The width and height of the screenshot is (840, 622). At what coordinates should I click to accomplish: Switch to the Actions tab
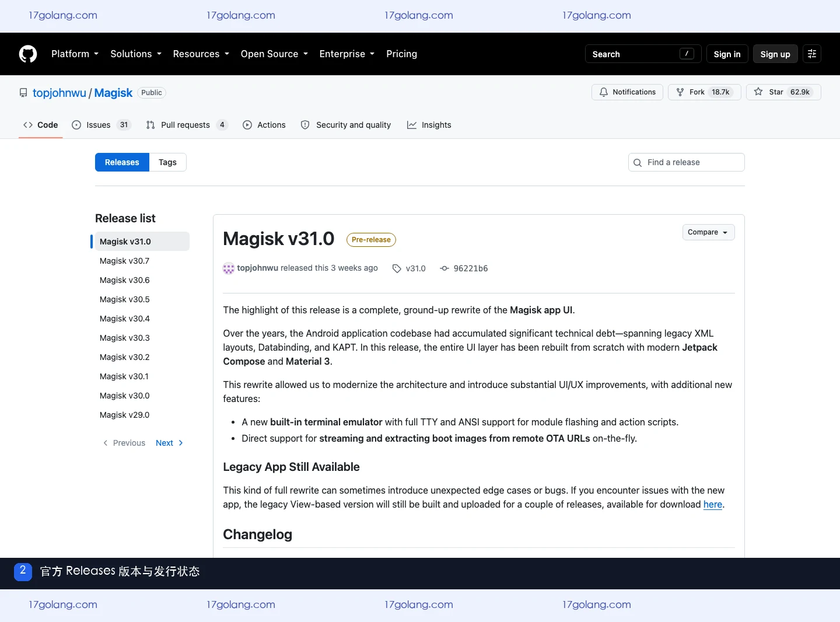click(x=264, y=125)
